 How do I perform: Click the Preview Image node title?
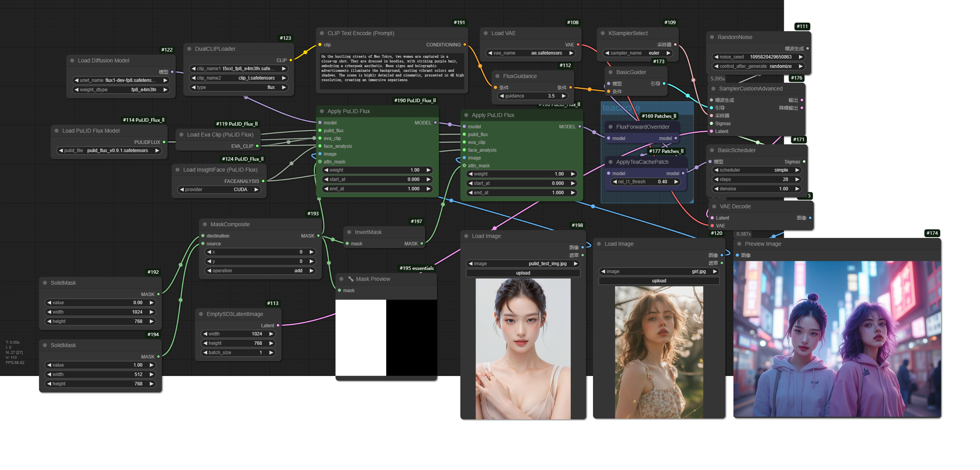(763, 244)
